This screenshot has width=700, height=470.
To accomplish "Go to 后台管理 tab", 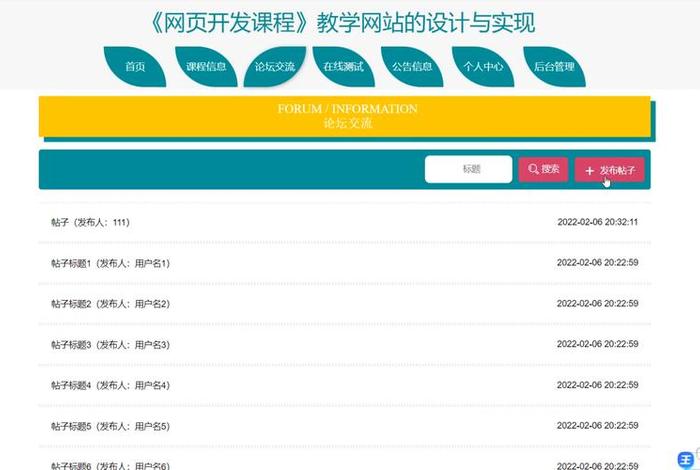I will [x=554, y=67].
